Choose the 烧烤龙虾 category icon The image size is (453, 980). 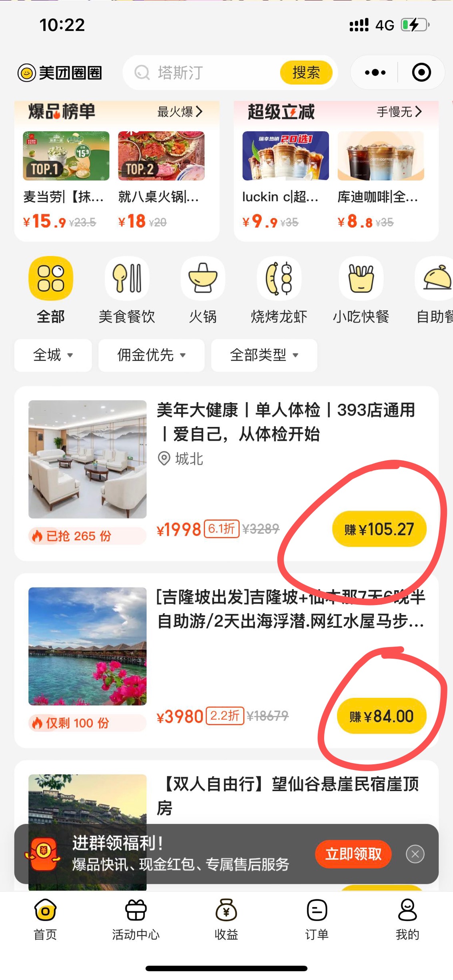coord(279,279)
